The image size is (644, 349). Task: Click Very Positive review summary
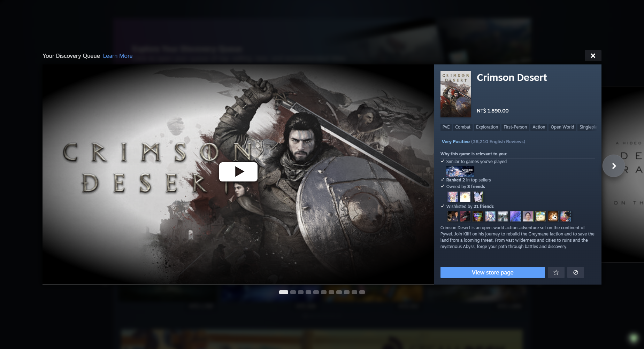click(x=455, y=142)
